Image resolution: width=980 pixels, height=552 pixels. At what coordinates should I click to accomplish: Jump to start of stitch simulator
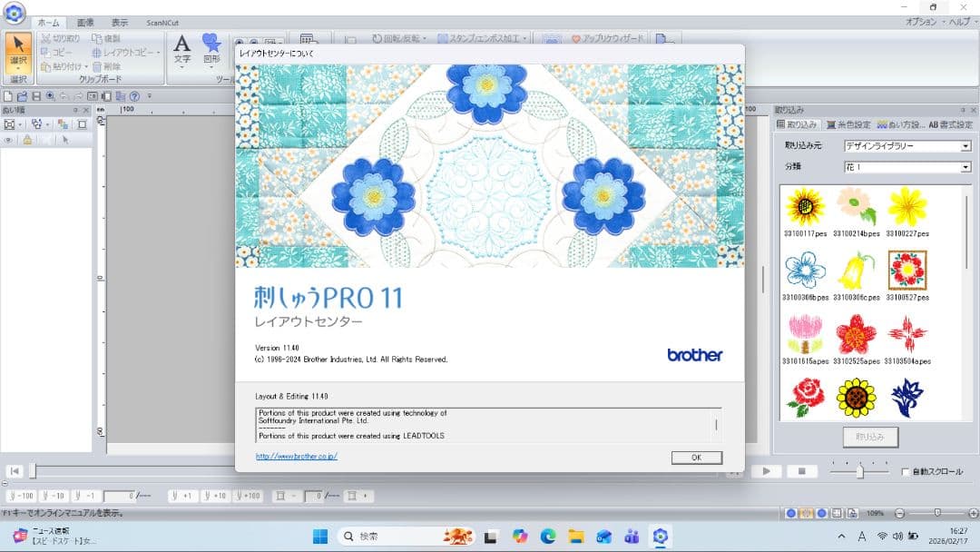click(15, 471)
